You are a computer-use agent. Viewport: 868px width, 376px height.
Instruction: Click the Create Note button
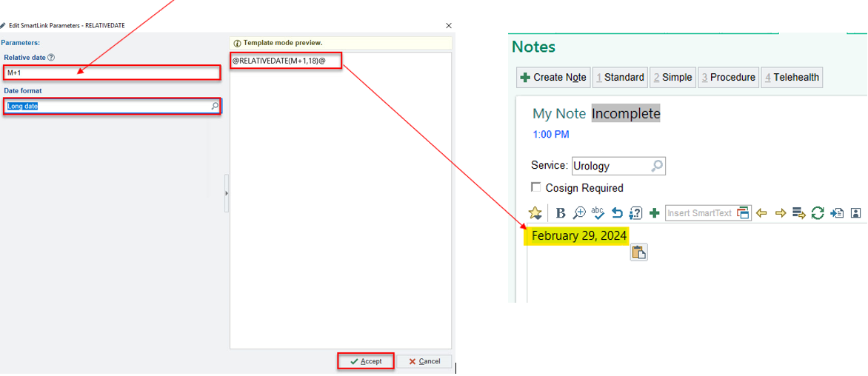coord(553,78)
